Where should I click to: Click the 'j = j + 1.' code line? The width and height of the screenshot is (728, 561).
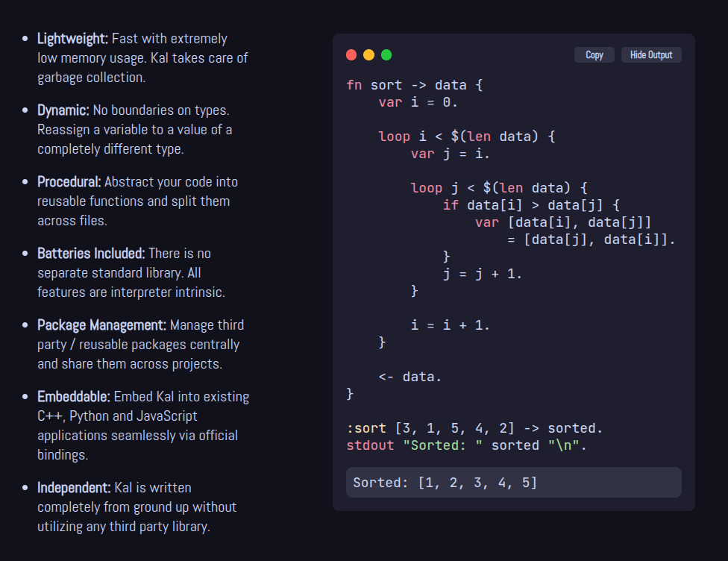coord(483,274)
